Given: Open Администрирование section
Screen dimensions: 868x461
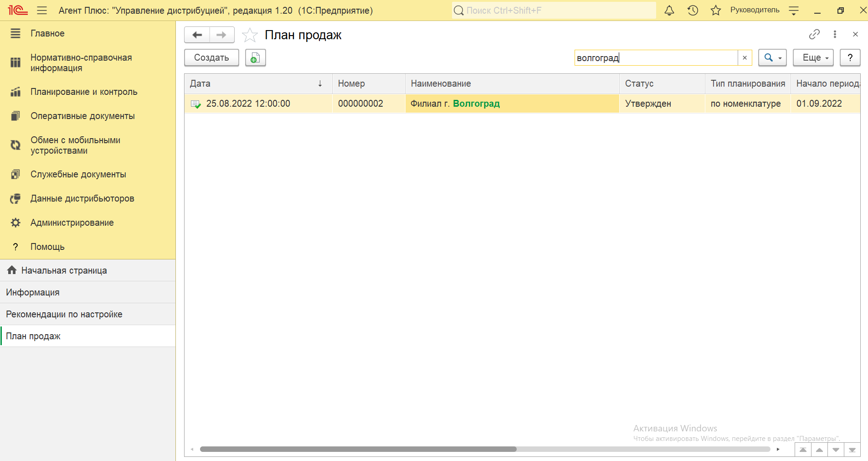Looking at the screenshot, I should 72,223.
